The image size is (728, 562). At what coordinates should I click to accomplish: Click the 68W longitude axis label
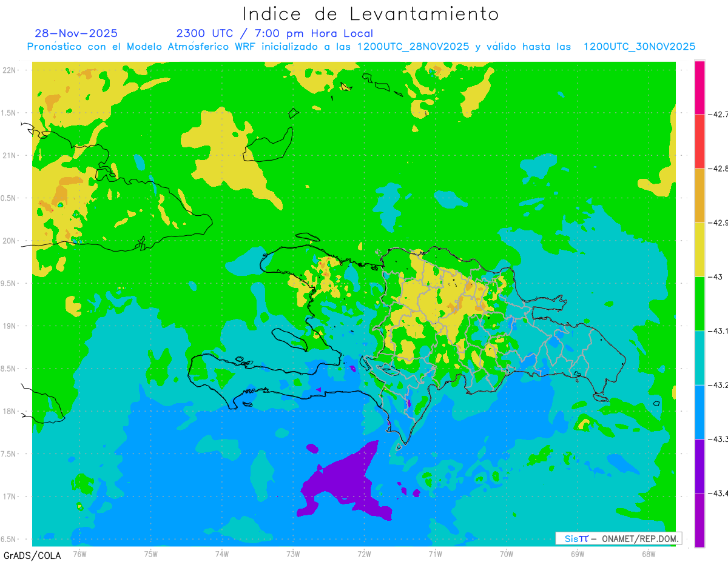point(648,554)
